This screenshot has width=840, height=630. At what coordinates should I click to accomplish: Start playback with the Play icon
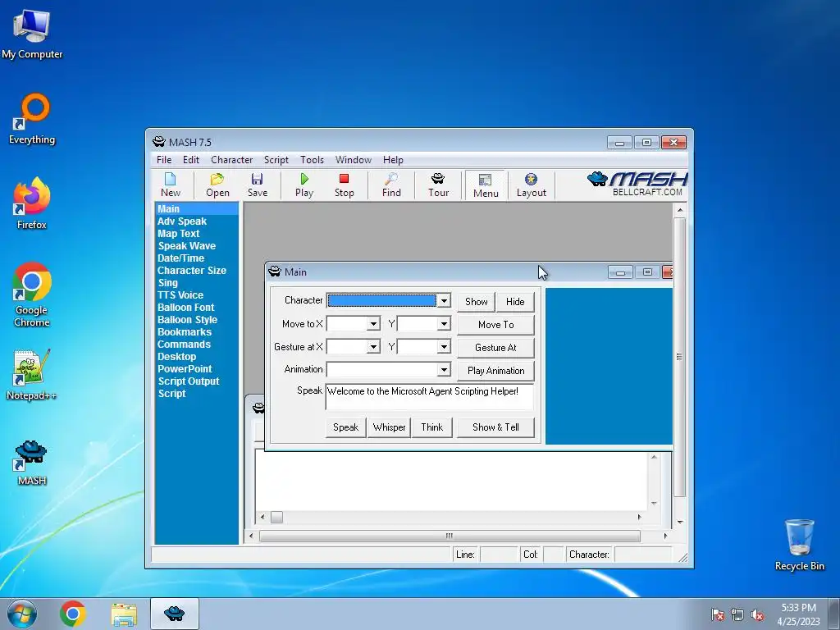304,185
